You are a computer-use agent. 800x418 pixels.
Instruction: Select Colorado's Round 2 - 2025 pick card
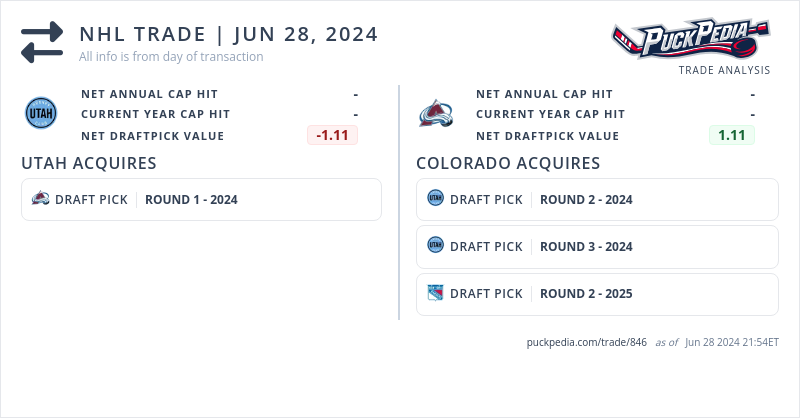597,293
